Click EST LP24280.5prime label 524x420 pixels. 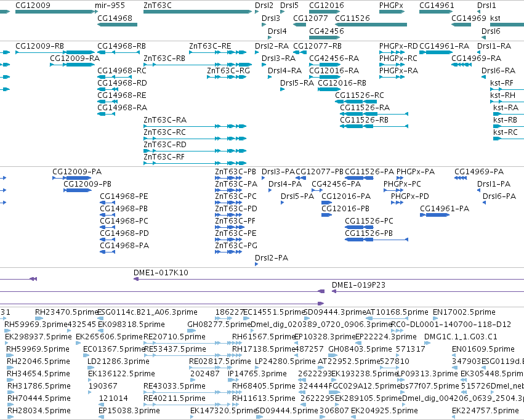285,361
